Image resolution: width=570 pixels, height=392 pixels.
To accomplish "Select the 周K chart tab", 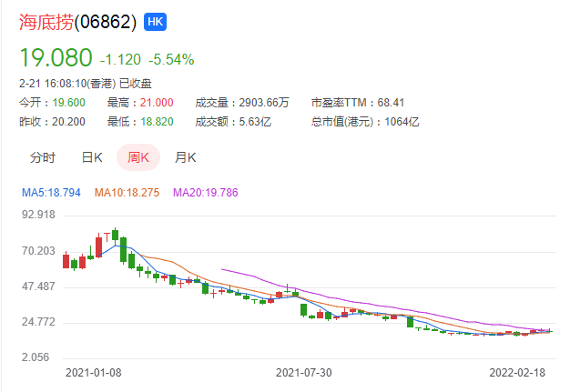I will pyautogui.click(x=138, y=157).
